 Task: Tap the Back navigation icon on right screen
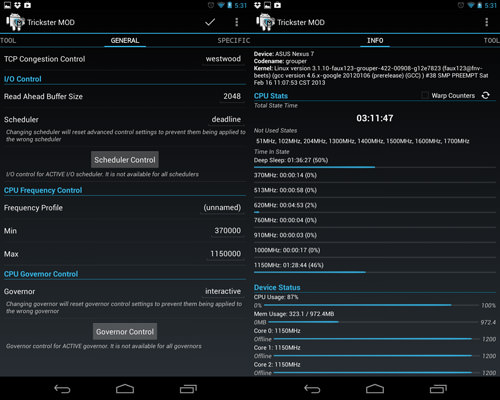pos(312,389)
